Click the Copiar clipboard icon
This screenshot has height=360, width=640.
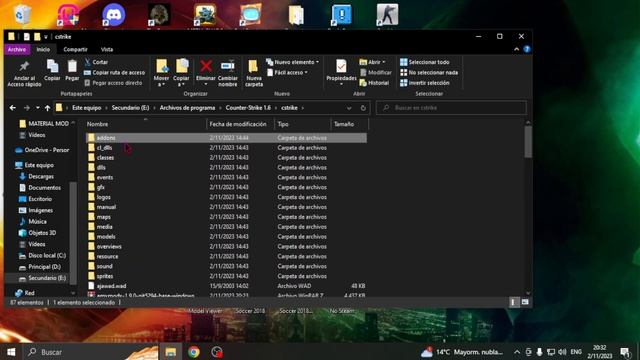click(52, 70)
